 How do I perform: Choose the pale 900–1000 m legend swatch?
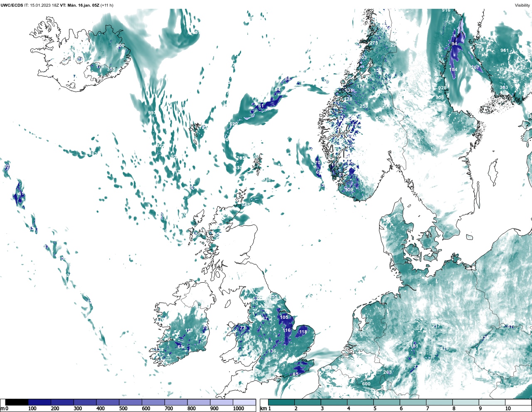222,402
